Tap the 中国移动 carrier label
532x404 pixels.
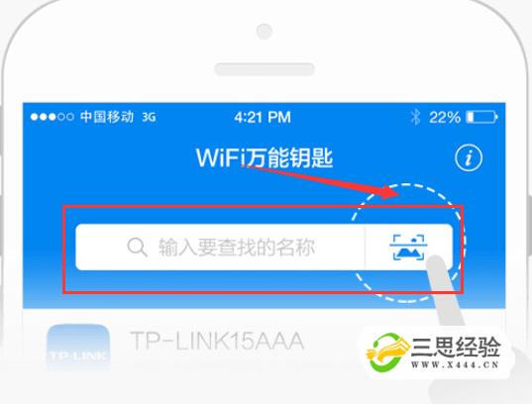click(107, 117)
